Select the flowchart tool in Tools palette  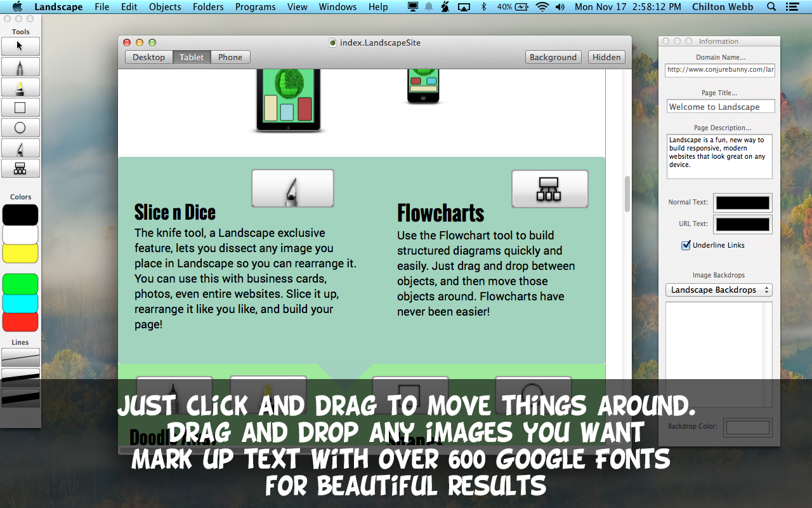pyautogui.click(x=20, y=168)
